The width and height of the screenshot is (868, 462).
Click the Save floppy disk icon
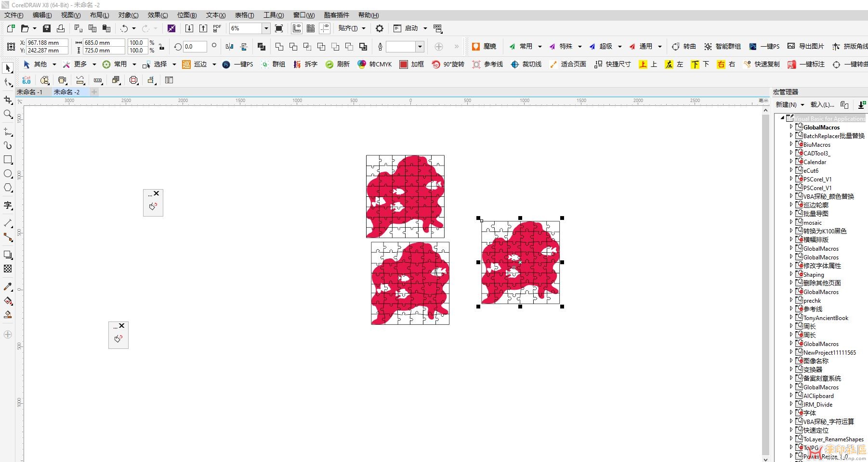47,28
